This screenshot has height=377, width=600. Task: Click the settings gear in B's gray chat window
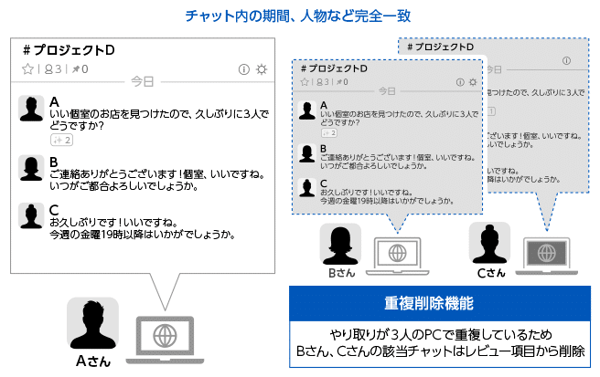(x=473, y=82)
